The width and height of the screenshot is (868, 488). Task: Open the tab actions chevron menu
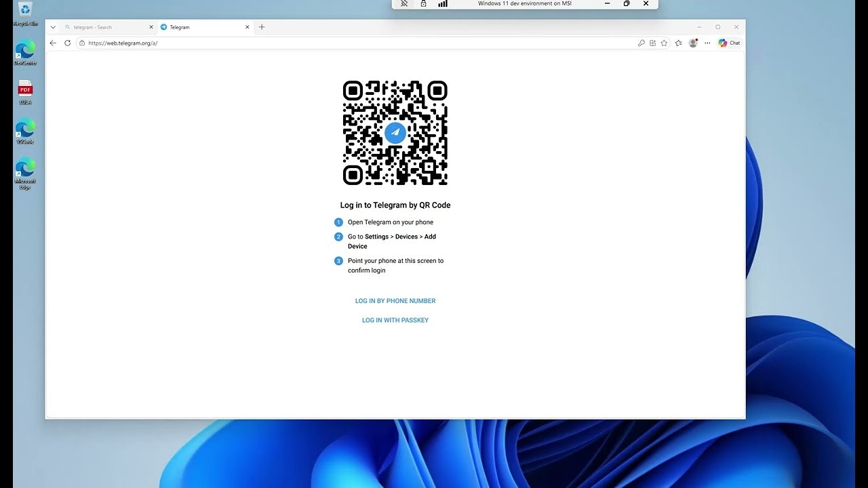(x=53, y=27)
